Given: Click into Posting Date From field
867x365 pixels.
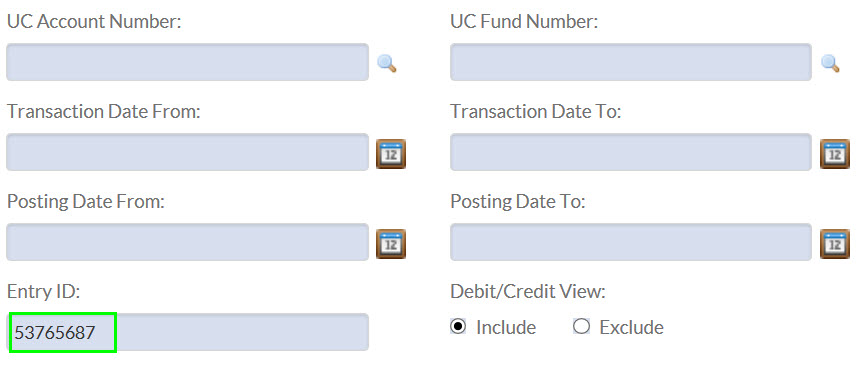Looking at the screenshot, I should pyautogui.click(x=187, y=242).
